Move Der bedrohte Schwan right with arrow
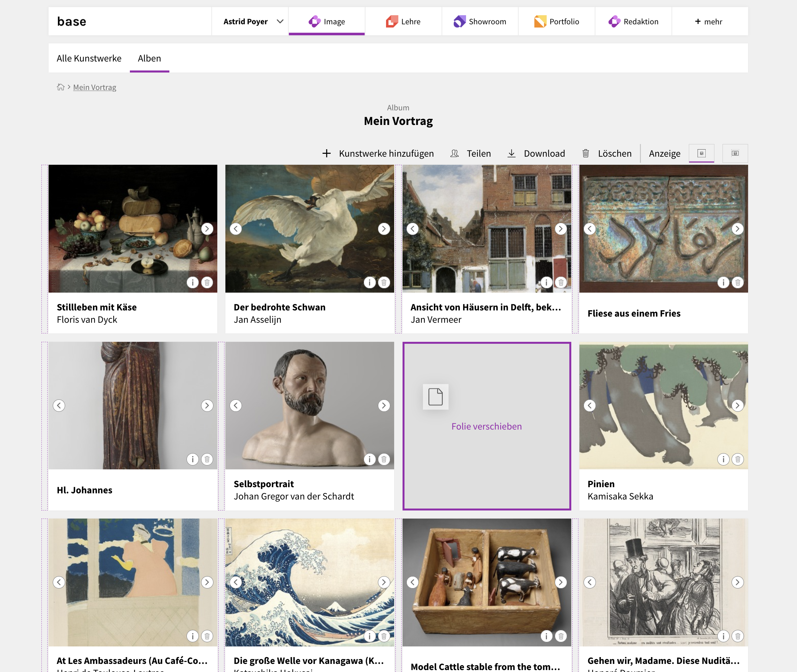 [x=384, y=229]
